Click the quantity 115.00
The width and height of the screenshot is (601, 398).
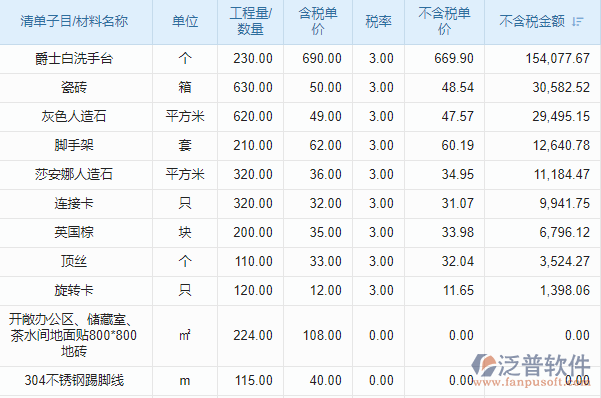click(x=254, y=381)
